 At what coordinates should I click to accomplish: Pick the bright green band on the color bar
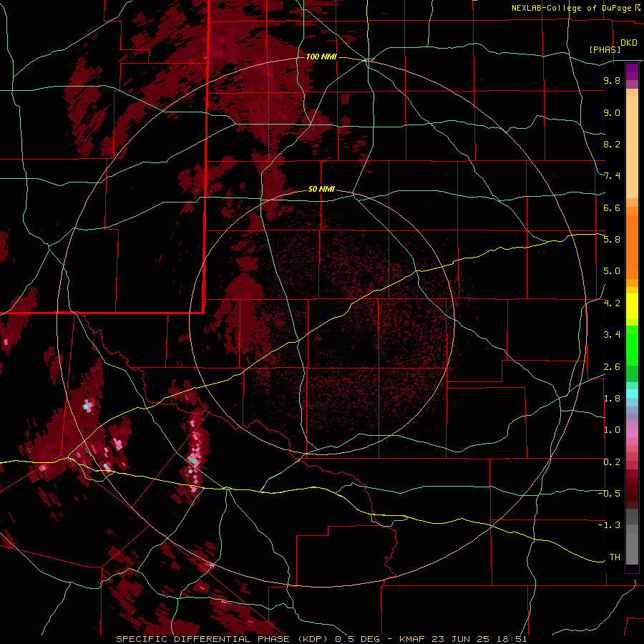(x=632, y=346)
